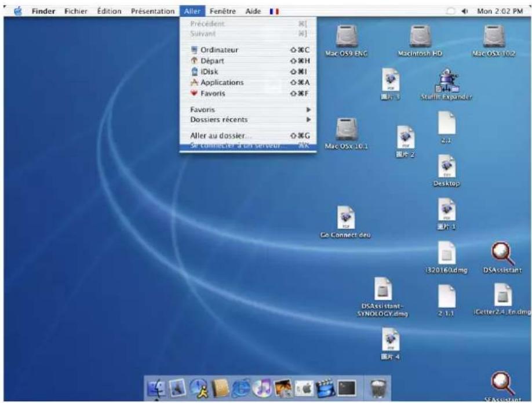
Task: Select the 圖片 3 PDF file icon
Action: click(391, 79)
